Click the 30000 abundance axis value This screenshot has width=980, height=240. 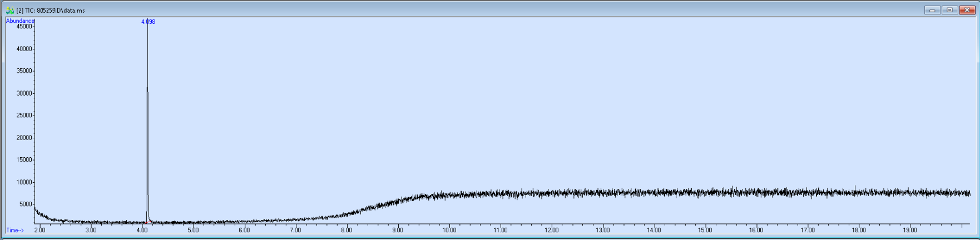coord(24,93)
